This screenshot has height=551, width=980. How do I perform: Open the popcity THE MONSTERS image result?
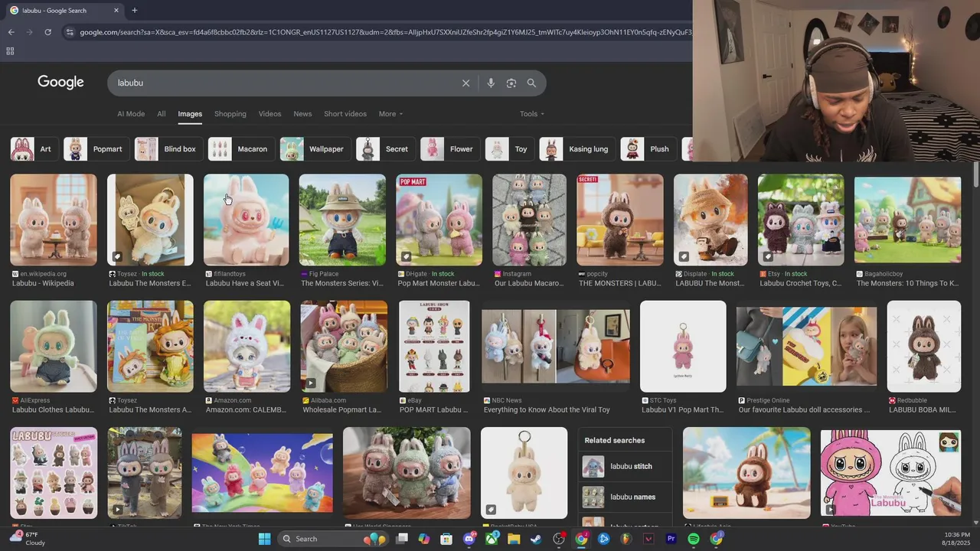click(x=620, y=220)
